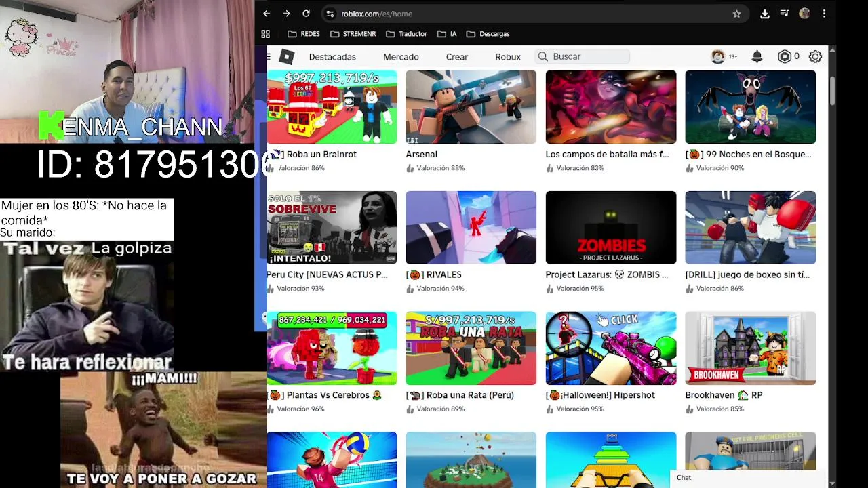Image resolution: width=868 pixels, height=488 pixels.
Task: Open the browser downloads icon
Action: click(764, 14)
